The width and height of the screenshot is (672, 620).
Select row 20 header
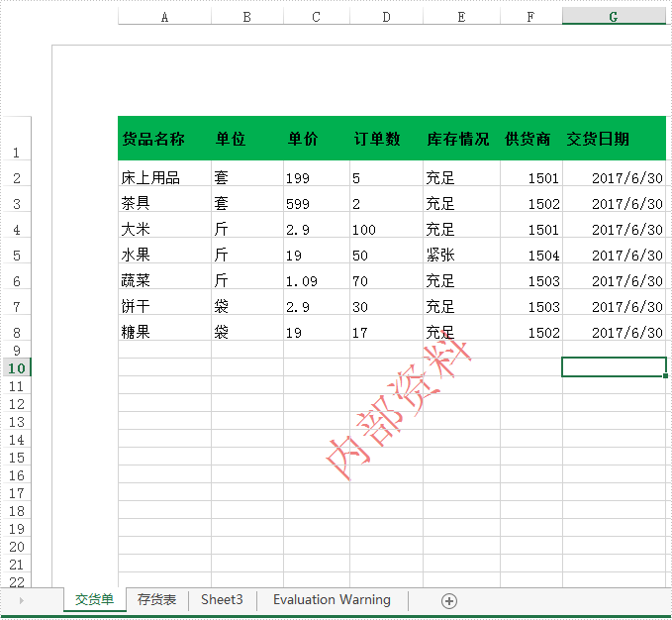(16, 546)
